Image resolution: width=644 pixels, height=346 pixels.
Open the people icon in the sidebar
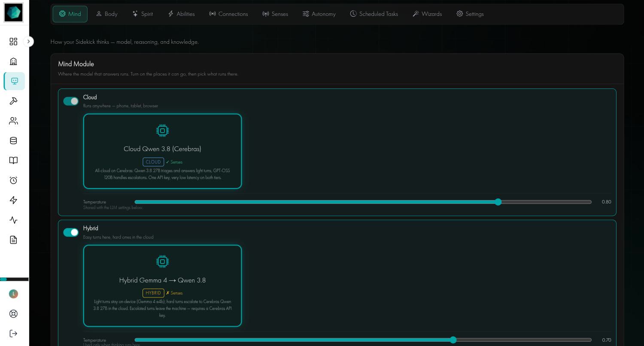tap(13, 121)
